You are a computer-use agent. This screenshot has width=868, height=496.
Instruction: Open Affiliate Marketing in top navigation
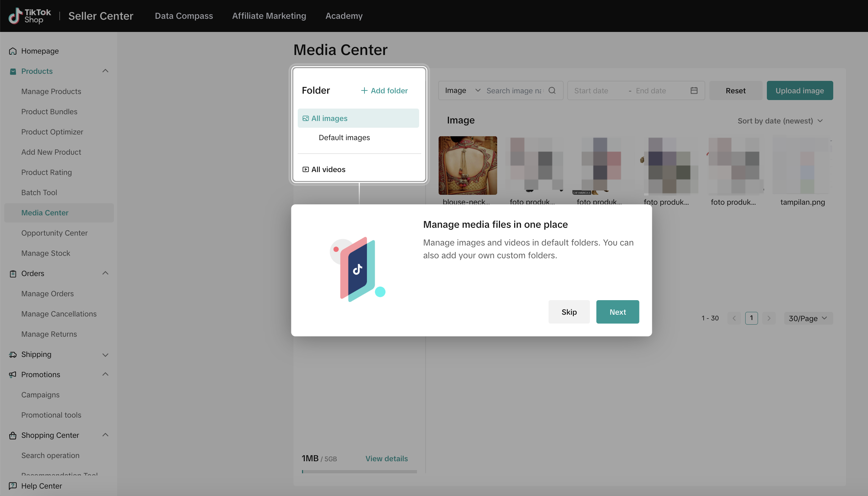(269, 16)
